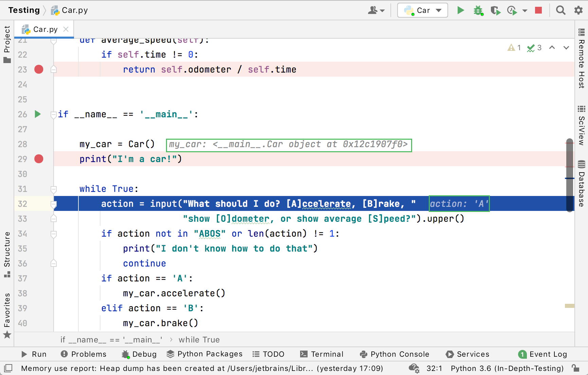The image size is (588, 375).
Task: Open the IDE settings gear
Action: (578, 10)
